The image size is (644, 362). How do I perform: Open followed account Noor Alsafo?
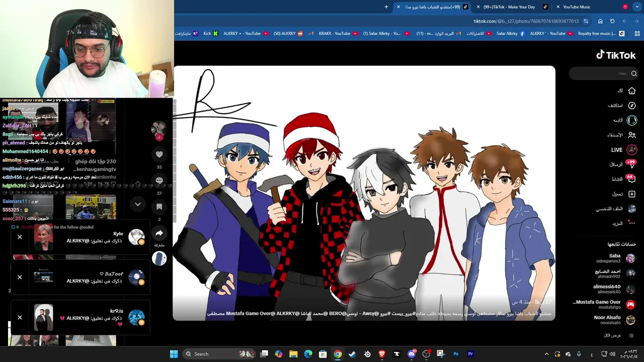point(616,320)
